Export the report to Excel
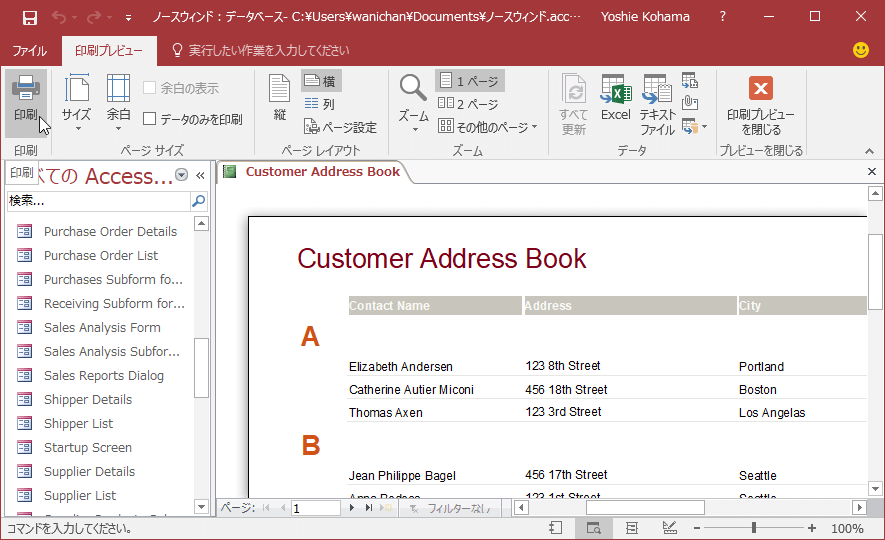This screenshot has width=885, height=540. point(615,103)
